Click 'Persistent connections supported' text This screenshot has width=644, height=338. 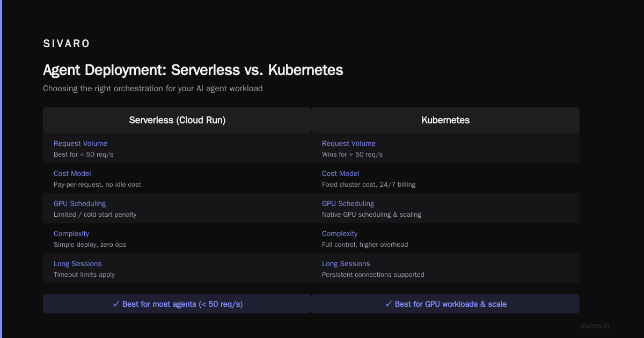tap(373, 274)
